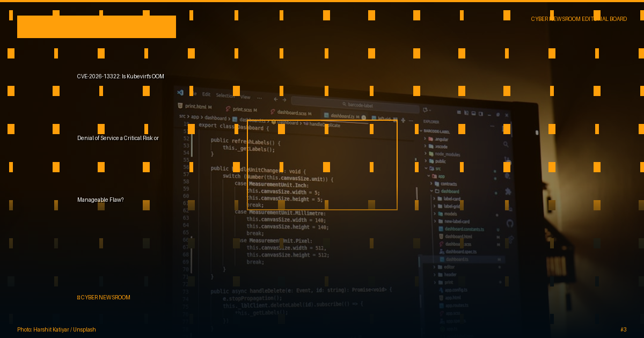644x338 pixels.
Task: Click the CYBER NEWSROOM EDITORIAL BOARD header text
Action: point(579,19)
